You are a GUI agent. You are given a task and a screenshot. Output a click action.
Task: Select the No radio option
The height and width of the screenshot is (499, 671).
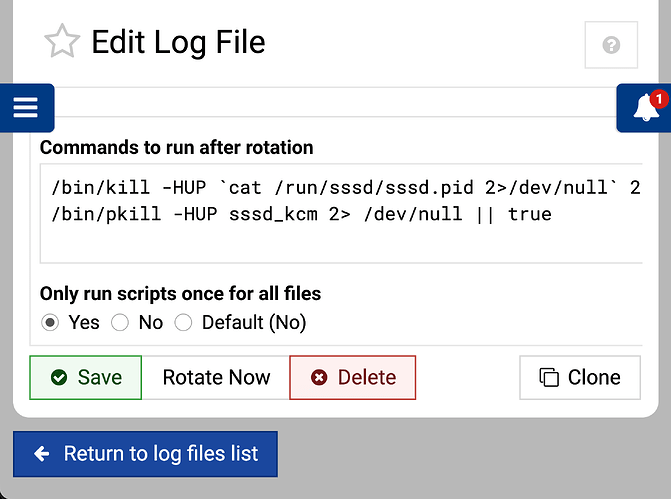(120, 323)
